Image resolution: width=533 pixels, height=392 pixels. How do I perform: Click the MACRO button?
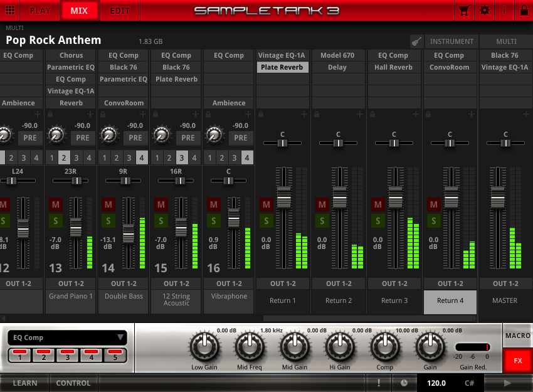517,336
